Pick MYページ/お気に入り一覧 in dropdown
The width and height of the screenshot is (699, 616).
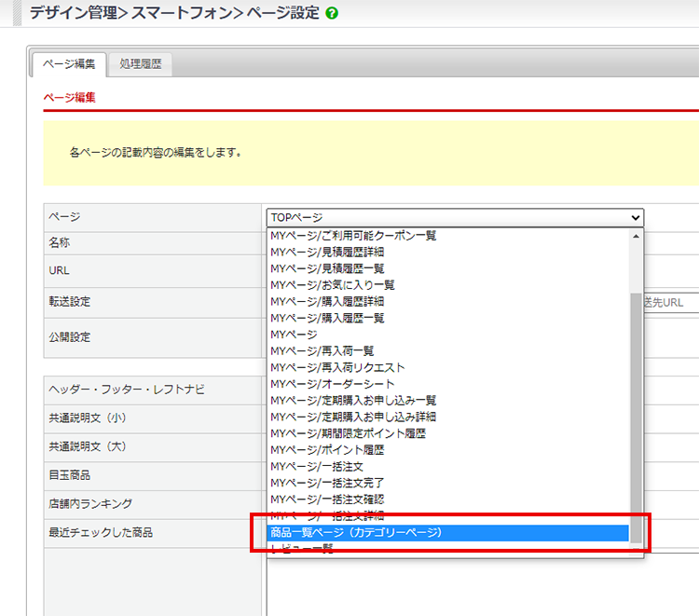pos(333,285)
